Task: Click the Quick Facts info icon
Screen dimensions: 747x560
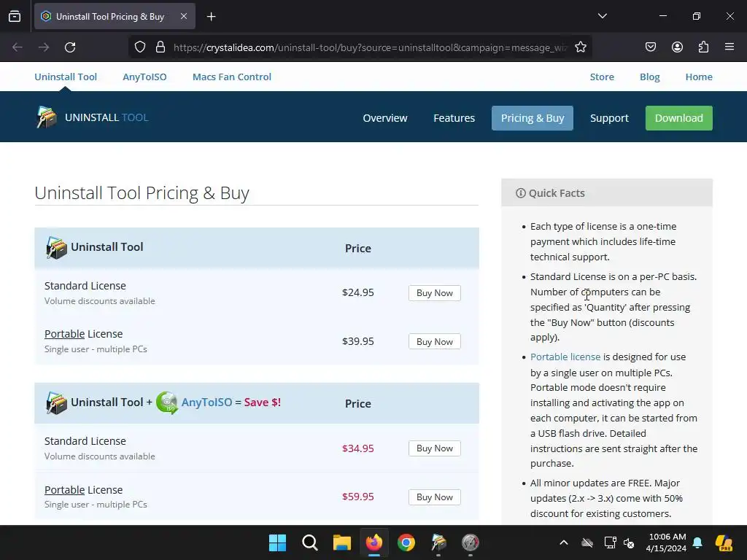Action: 521,192
